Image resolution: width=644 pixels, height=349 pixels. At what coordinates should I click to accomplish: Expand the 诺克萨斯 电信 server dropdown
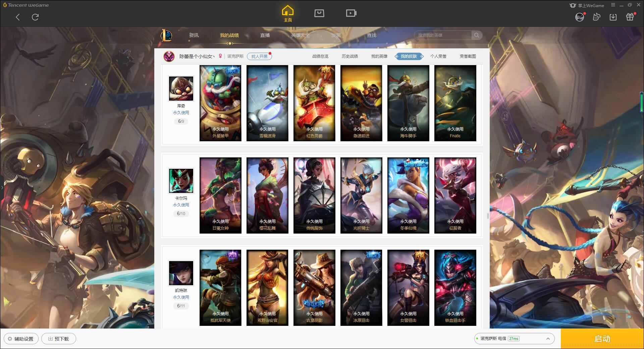[514, 339]
